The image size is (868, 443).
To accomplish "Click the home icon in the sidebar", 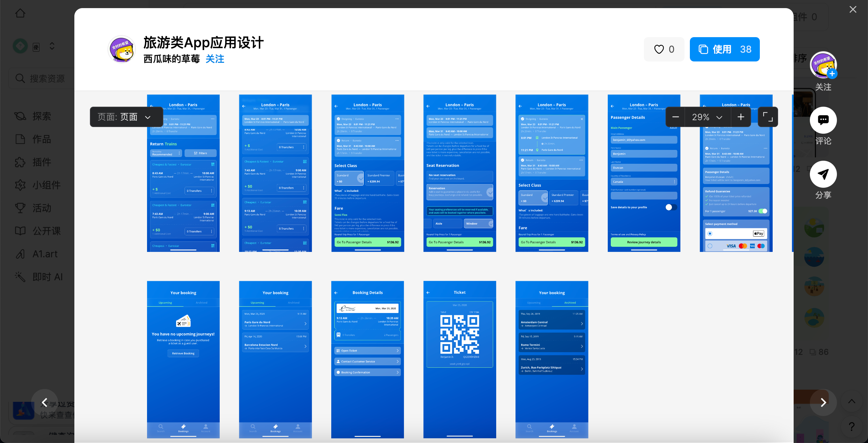I will pos(20,13).
